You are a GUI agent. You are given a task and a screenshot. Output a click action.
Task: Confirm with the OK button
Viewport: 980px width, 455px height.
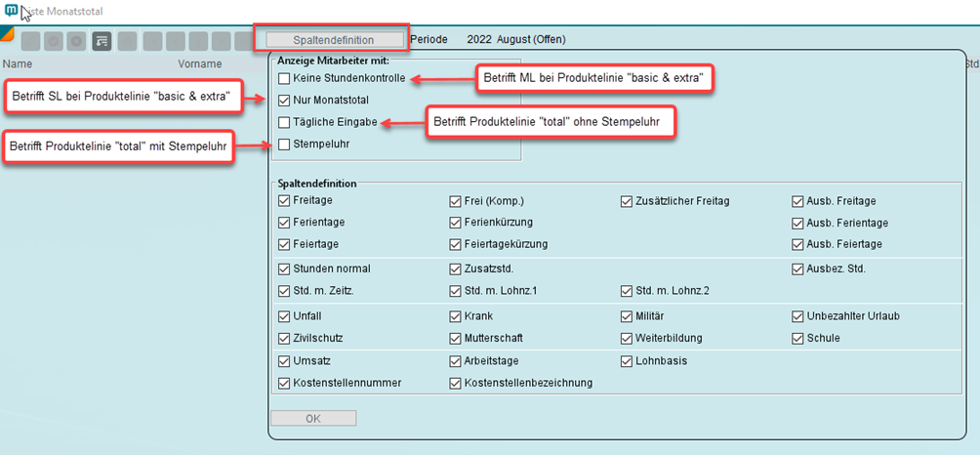312,418
